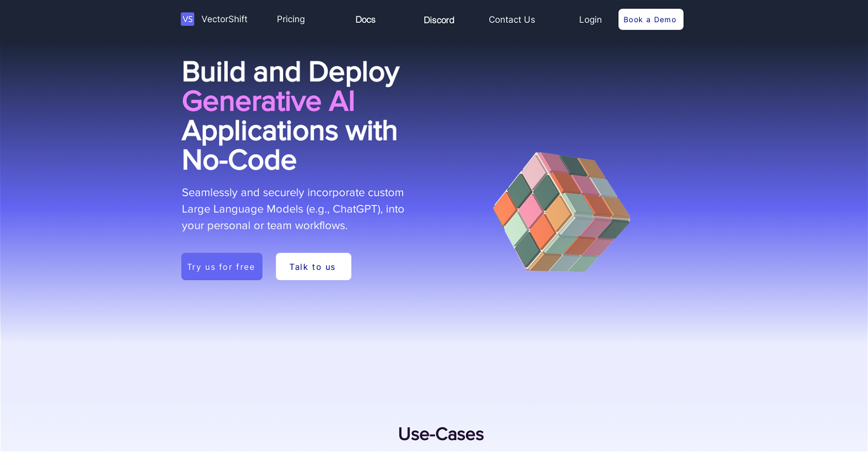
Task: Click the Login link
Action: [590, 20]
